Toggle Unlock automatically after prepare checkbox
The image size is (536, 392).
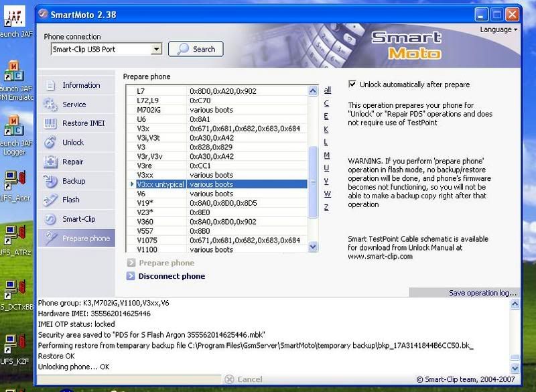352,85
